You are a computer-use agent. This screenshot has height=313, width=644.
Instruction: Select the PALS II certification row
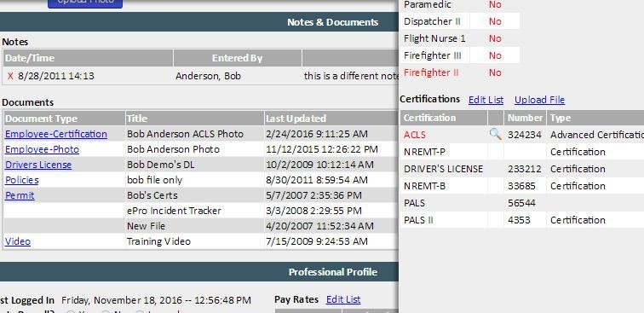(x=522, y=220)
